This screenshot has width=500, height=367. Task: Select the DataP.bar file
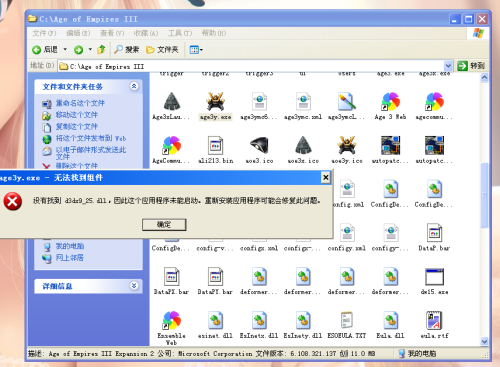click(x=434, y=237)
